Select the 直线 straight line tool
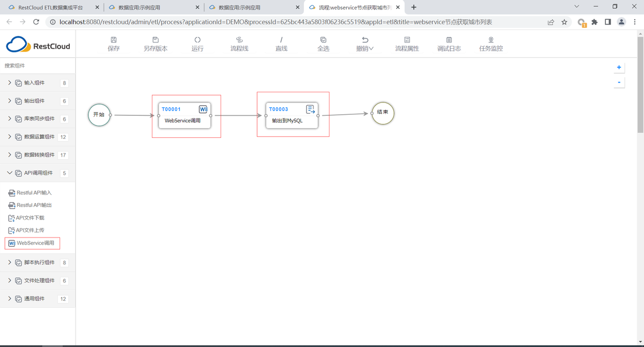644x347 pixels. pyautogui.click(x=281, y=40)
